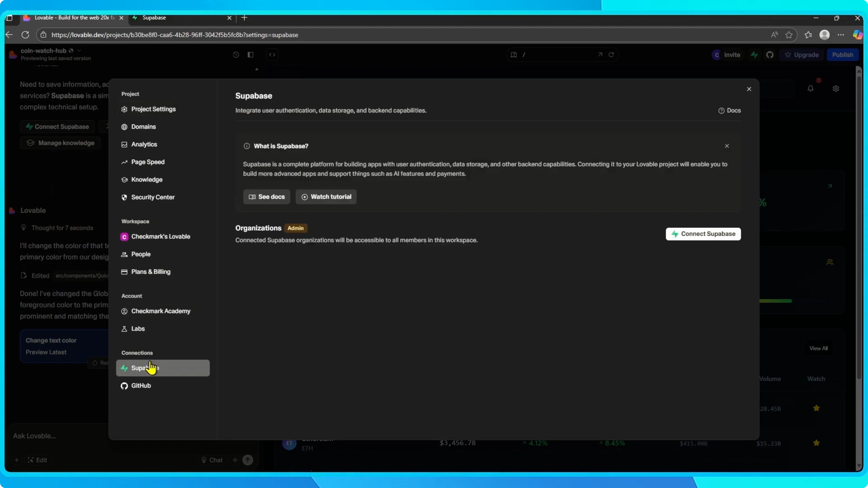Click the plus attach icon in chat
The height and width of the screenshot is (488, 868).
17,460
